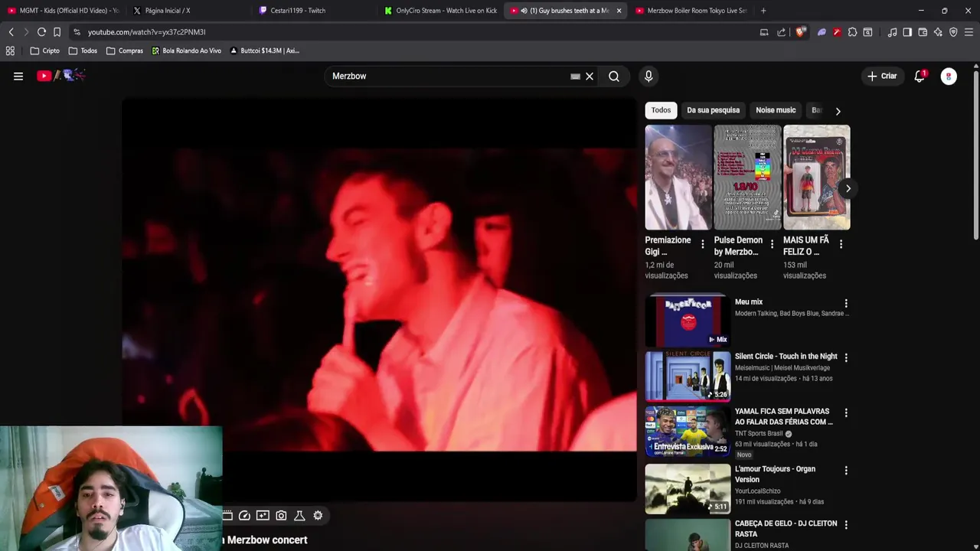Open Pulse Demon by Merzbow short thumbnail

[747, 178]
